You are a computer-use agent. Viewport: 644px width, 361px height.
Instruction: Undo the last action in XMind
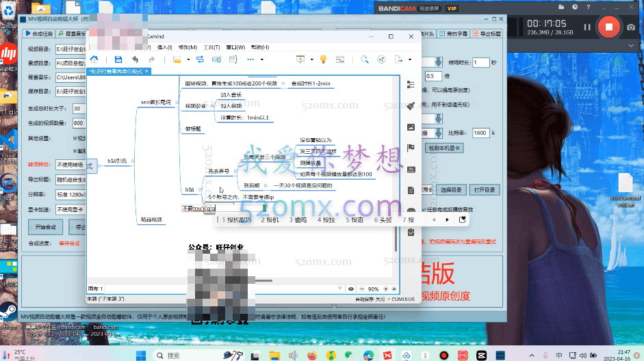pos(135,59)
